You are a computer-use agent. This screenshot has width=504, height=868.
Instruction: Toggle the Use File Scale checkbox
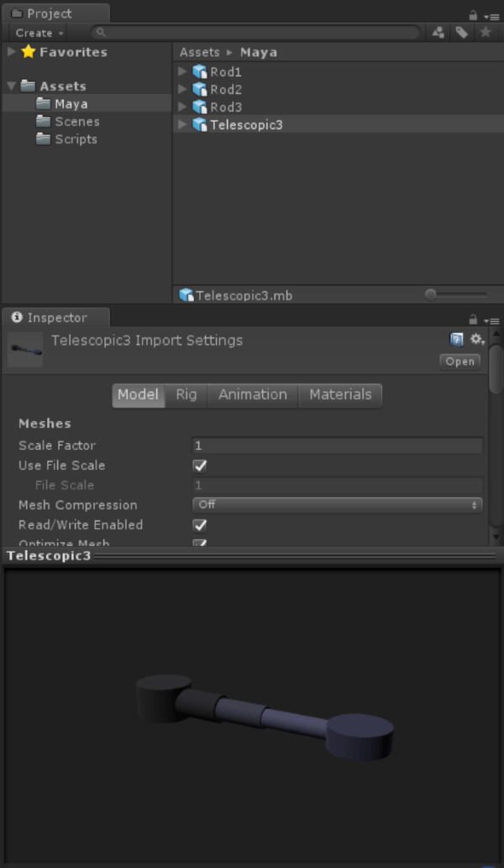point(200,465)
